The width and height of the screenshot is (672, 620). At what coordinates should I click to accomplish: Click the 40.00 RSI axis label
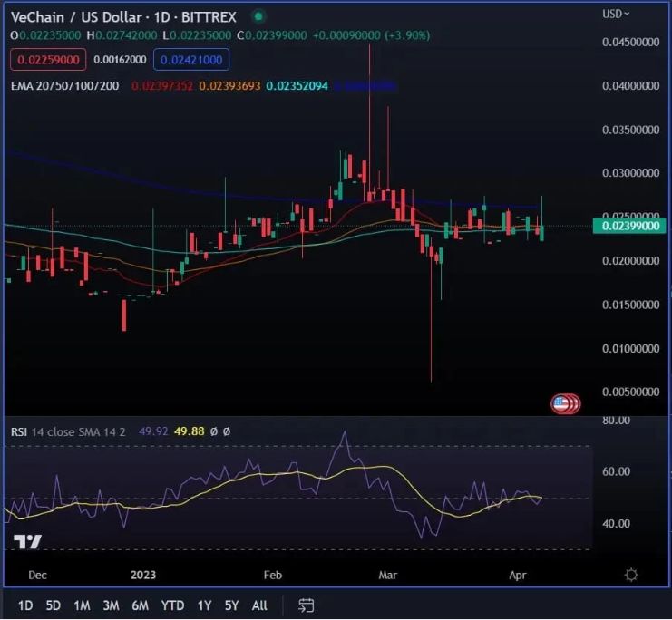click(617, 524)
